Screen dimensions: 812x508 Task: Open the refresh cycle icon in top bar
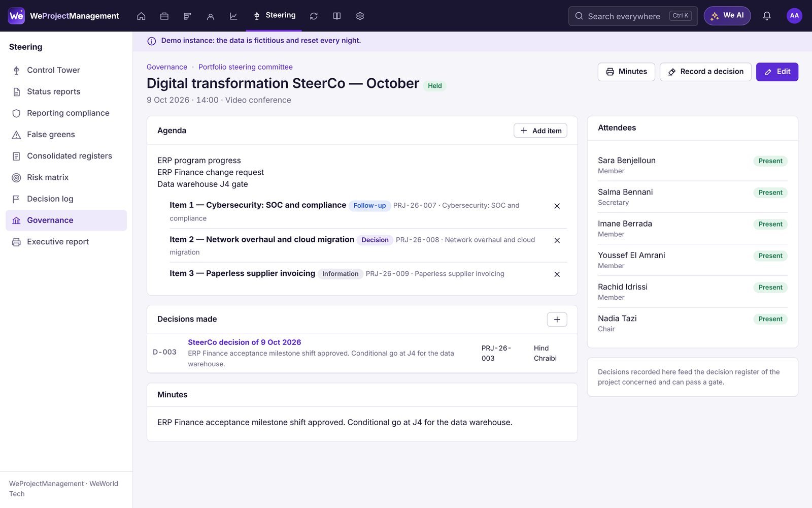click(314, 16)
